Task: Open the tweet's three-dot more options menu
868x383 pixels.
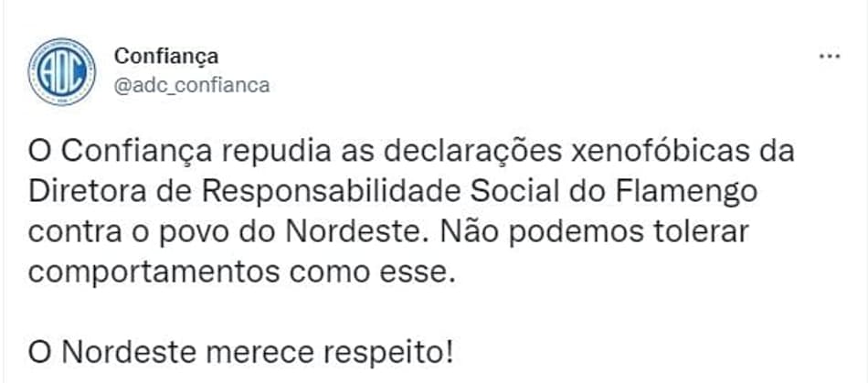Action: tap(830, 57)
